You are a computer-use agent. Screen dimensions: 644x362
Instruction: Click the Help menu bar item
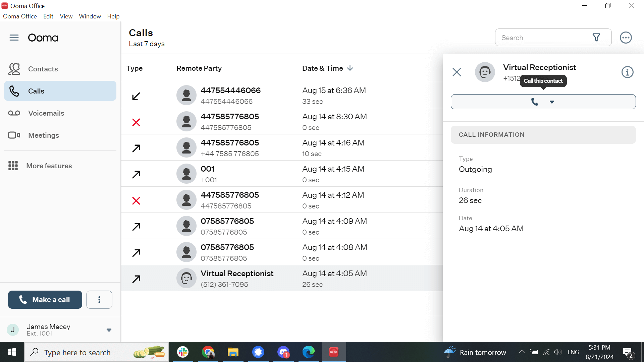pos(113,16)
